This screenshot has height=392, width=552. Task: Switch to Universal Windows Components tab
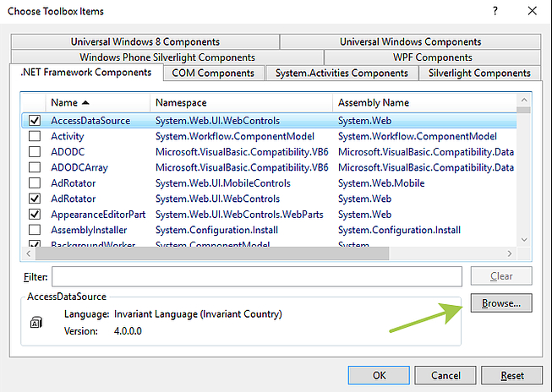click(x=411, y=41)
